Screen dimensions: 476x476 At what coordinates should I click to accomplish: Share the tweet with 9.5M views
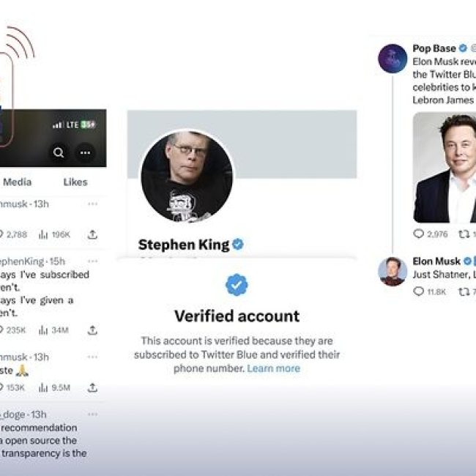(92, 387)
